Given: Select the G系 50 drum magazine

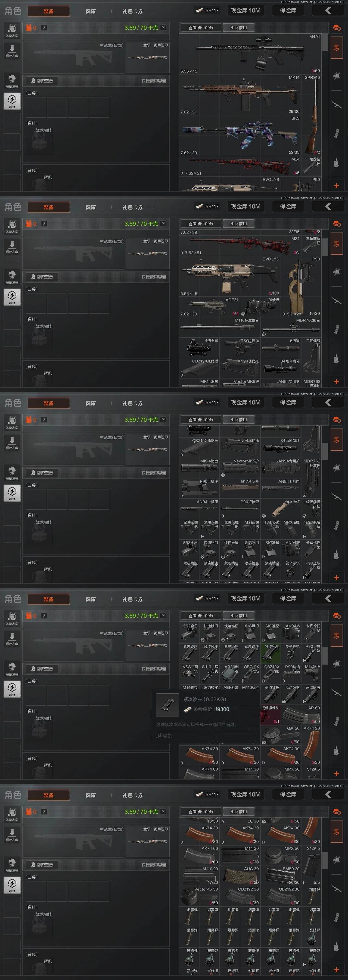Looking at the screenshot, I should [x=281, y=735].
